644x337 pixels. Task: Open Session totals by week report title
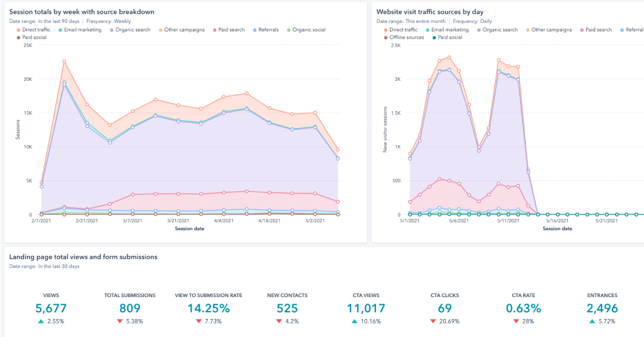point(82,11)
